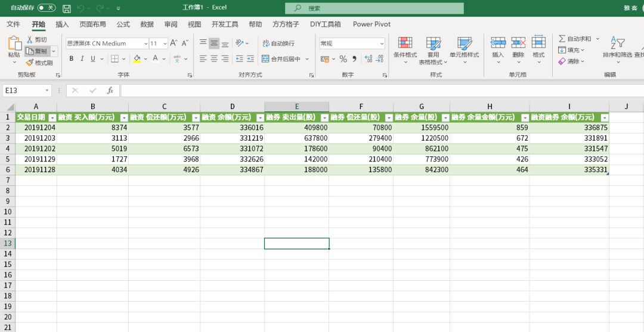Expand the Name Box dropdown arrow
This screenshot has height=332, width=644.
(x=47, y=90)
